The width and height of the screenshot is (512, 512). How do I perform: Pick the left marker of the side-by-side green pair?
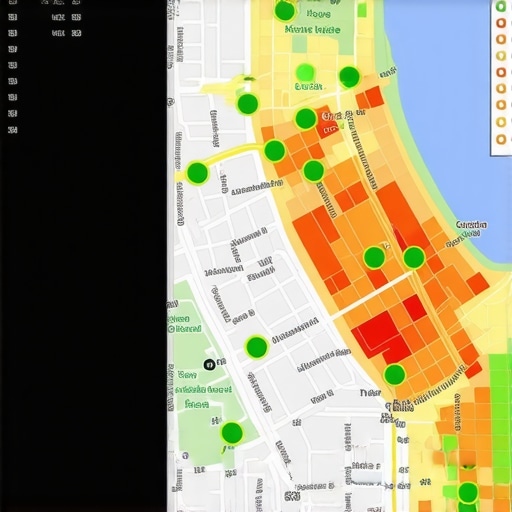pos(374,258)
